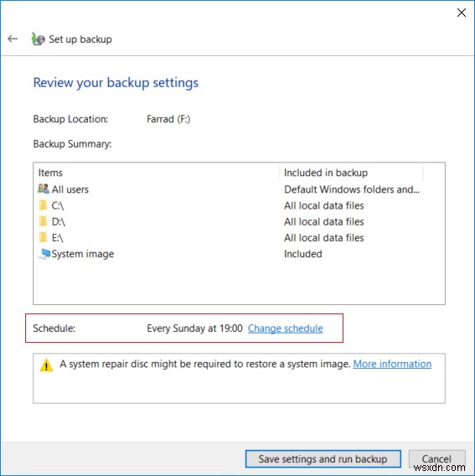Click the Set up backup wizard icon
Viewport: 475px width, 476px height.
(38, 39)
